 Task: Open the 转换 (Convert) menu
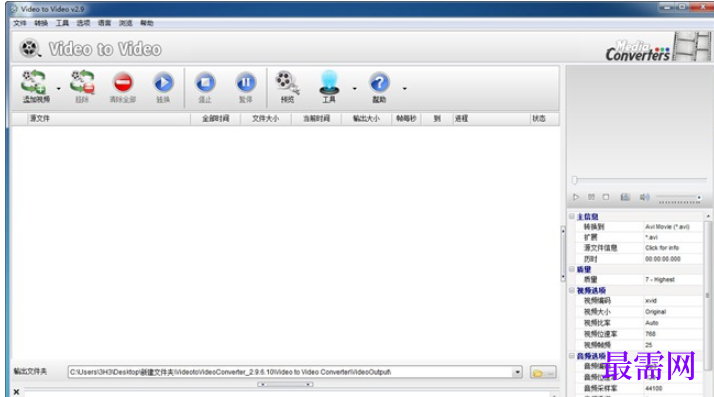(x=41, y=23)
